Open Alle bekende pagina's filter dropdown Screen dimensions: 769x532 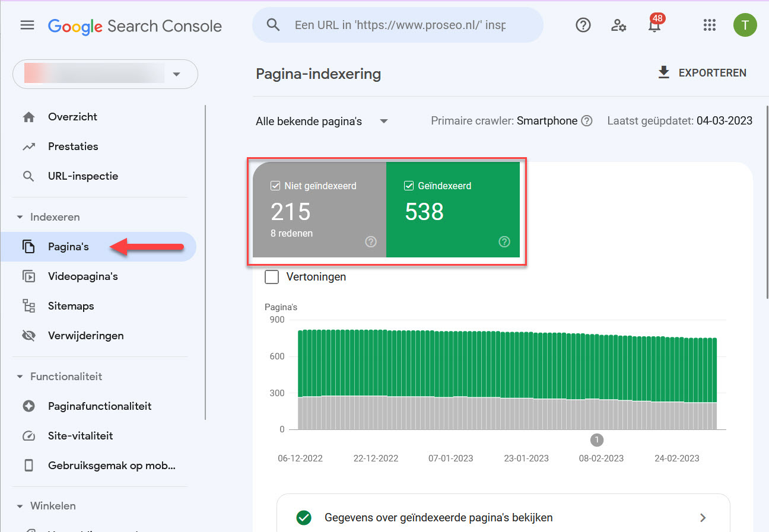coord(322,122)
